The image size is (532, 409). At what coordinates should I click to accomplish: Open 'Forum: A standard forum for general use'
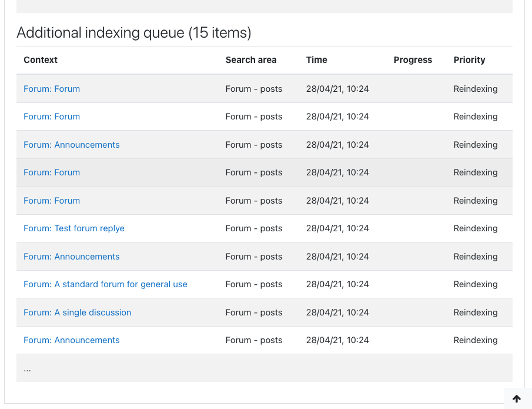[105, 284]
